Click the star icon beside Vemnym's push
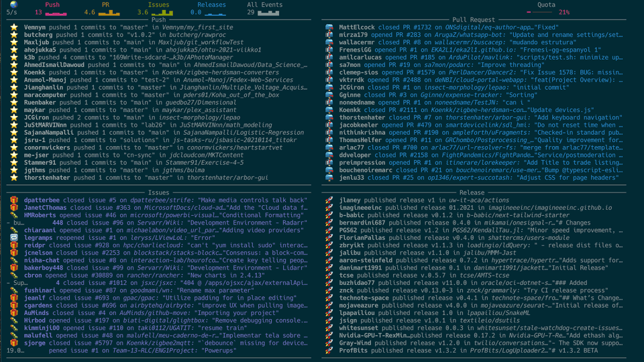The image size is (644, 362). pyautogui.click(x=14, y=27)
